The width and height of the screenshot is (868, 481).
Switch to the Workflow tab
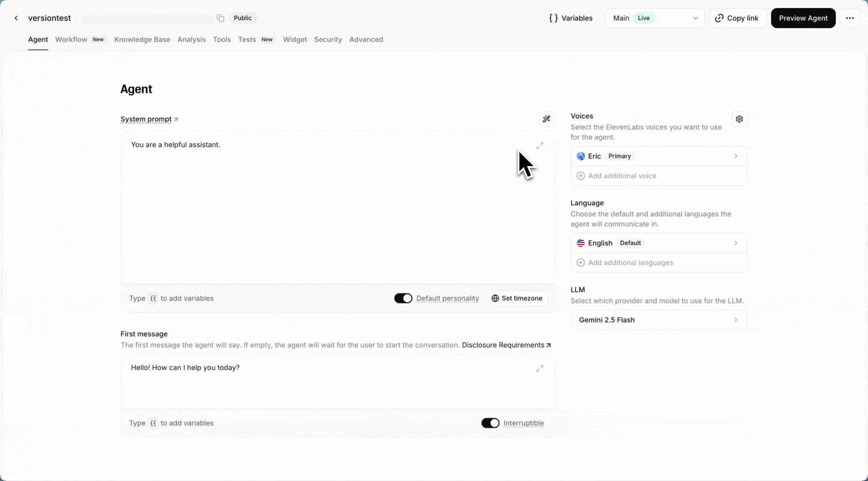click(x=71, y=39)
